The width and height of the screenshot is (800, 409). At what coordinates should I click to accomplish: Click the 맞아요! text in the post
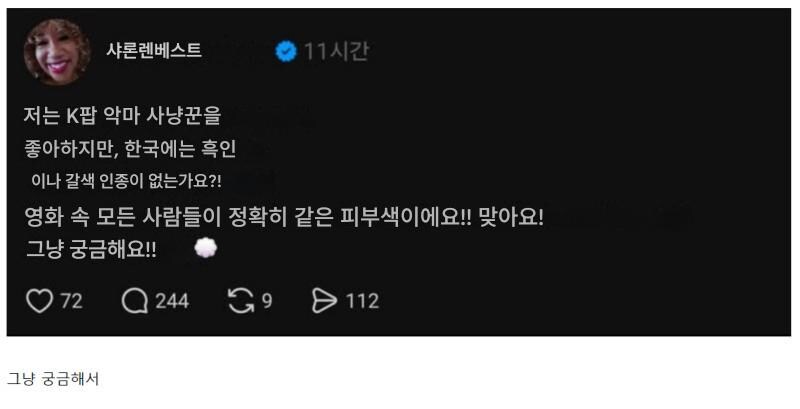511,218
